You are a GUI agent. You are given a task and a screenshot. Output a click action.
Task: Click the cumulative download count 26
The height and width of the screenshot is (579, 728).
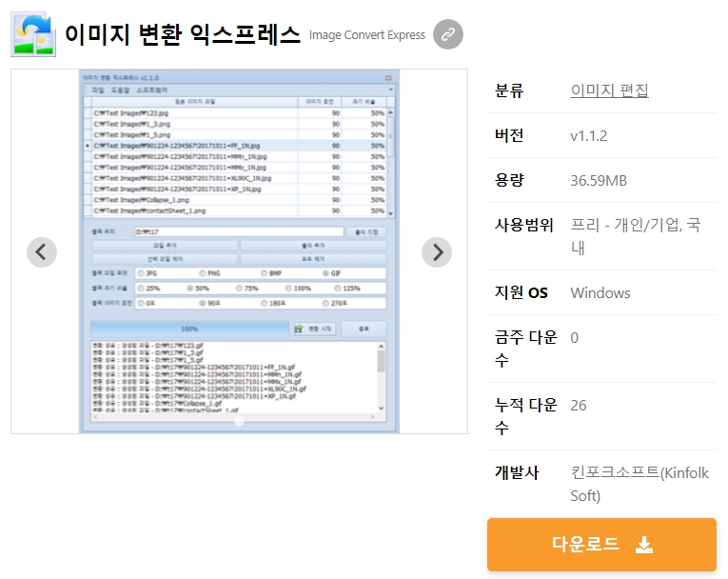[578, 406]
